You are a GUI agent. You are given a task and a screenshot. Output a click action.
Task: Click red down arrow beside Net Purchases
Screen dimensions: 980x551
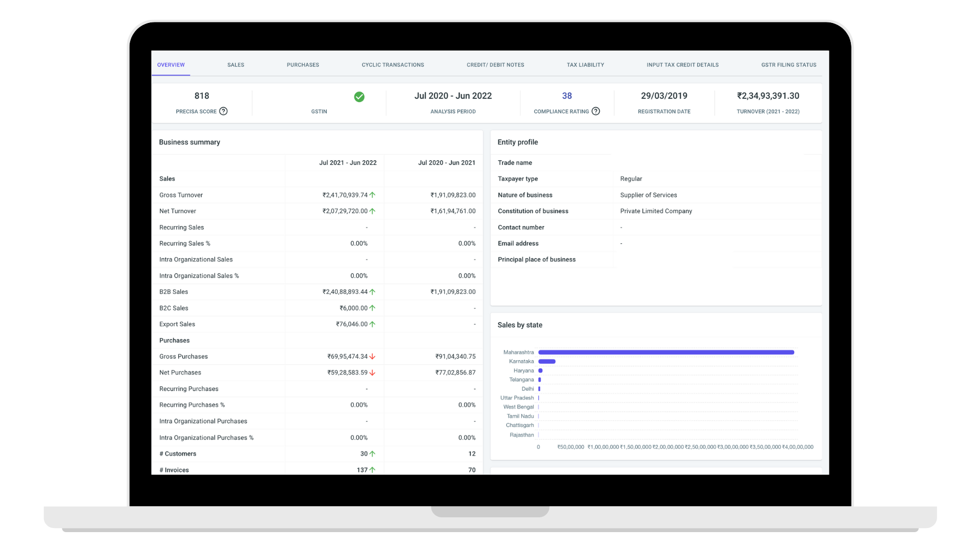[x=373, y=373]
